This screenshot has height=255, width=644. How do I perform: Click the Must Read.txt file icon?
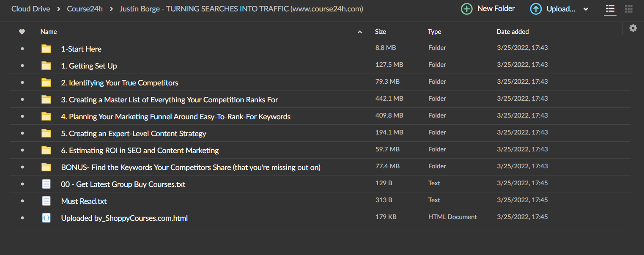click(46, 201)
